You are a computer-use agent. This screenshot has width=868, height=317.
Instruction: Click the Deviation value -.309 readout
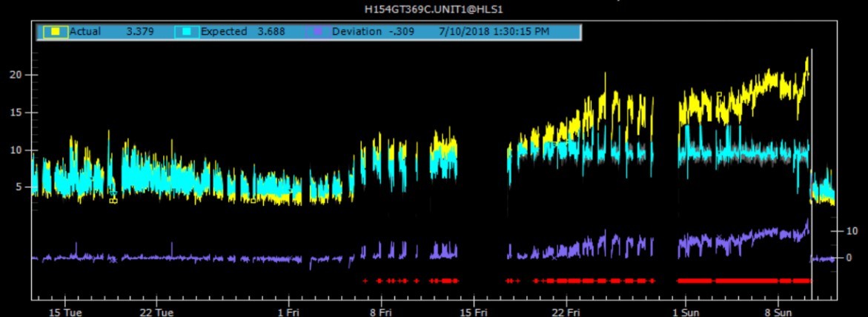coord(400,32)
